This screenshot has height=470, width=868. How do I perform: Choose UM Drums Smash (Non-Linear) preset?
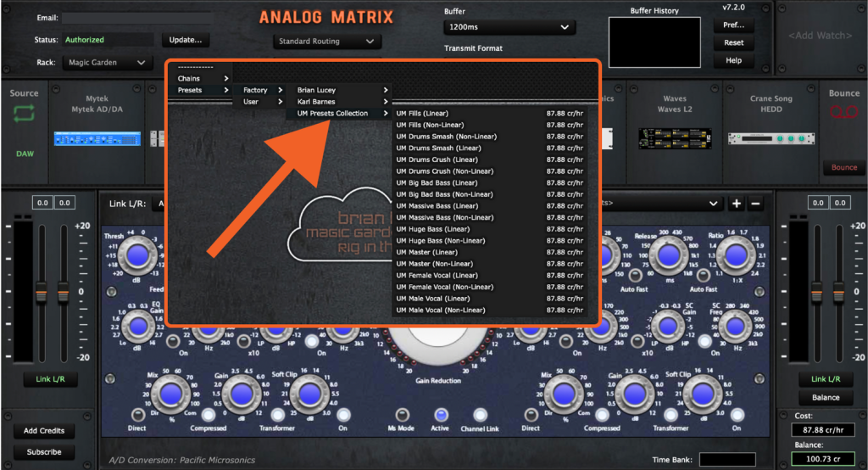point(490,137)
